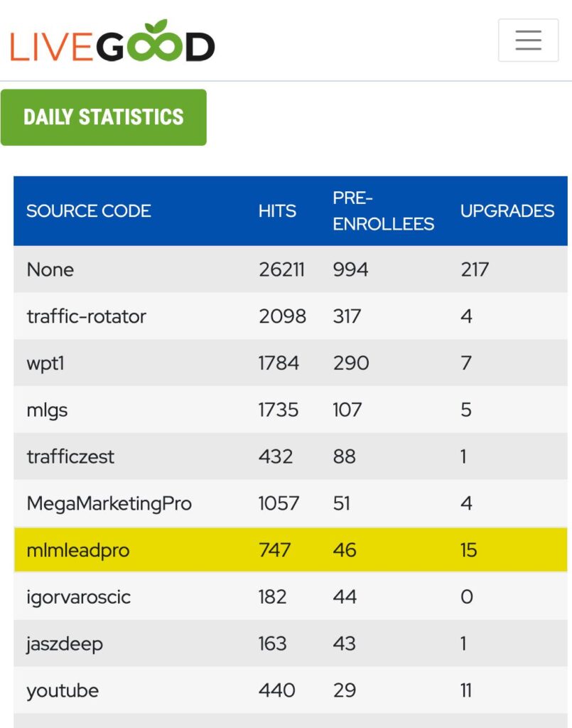Click the pre-enrollees value 317

(x=347, y=316)
